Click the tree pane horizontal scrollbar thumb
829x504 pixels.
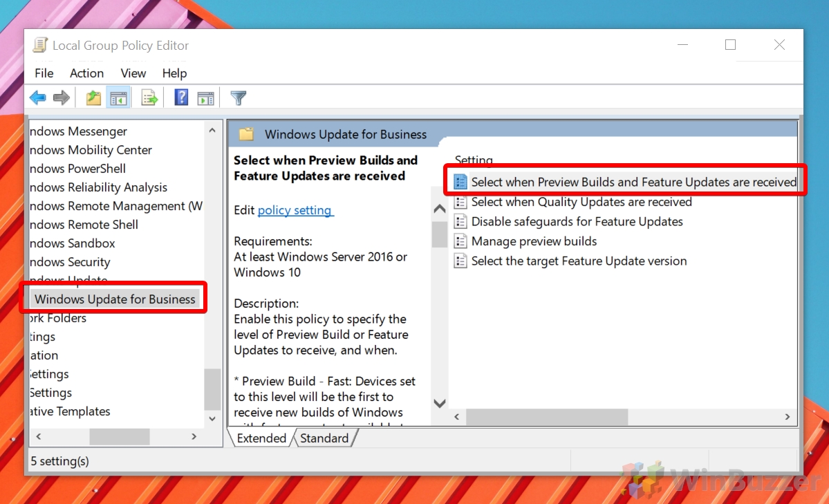[120, 436]
